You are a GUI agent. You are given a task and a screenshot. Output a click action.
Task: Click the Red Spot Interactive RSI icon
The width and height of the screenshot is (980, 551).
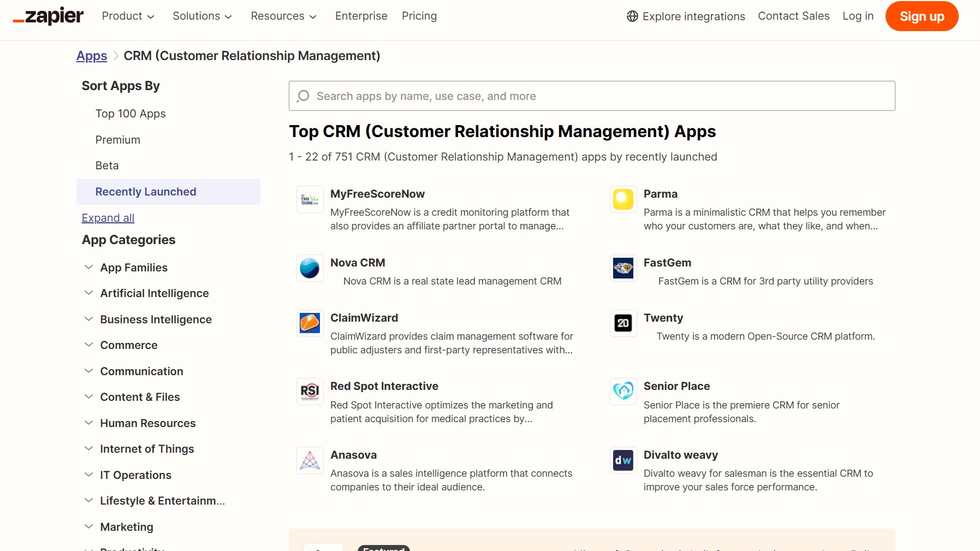310,392
